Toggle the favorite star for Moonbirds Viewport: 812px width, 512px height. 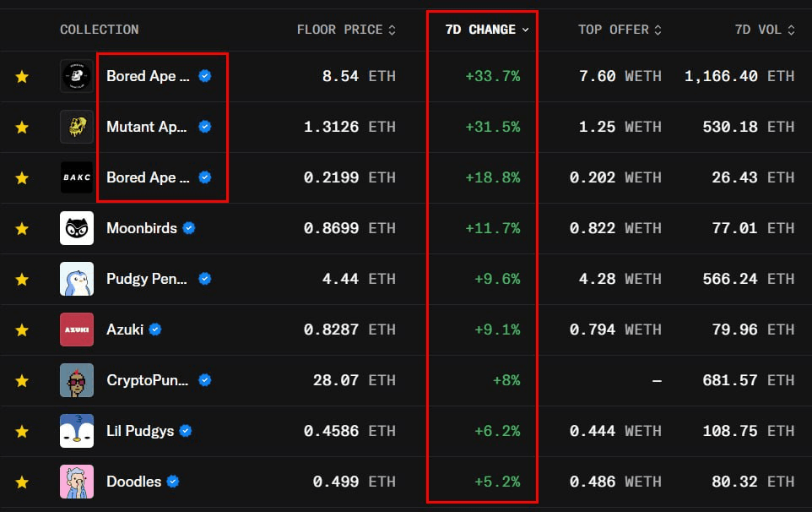tap(22, 228)
